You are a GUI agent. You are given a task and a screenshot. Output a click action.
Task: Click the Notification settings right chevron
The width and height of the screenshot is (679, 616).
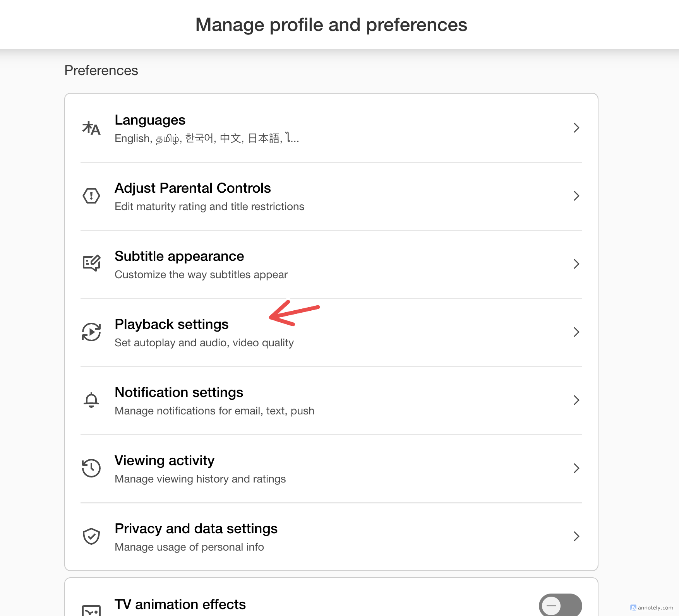(x=576, y=400)
